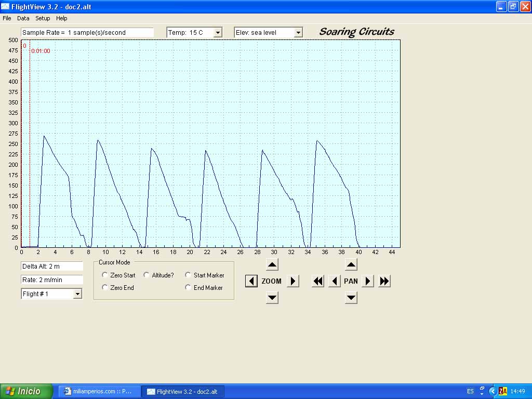This screenshot has width=532, height=399.
Task: Open the Data menu
Action: click(x=23, y=18)
